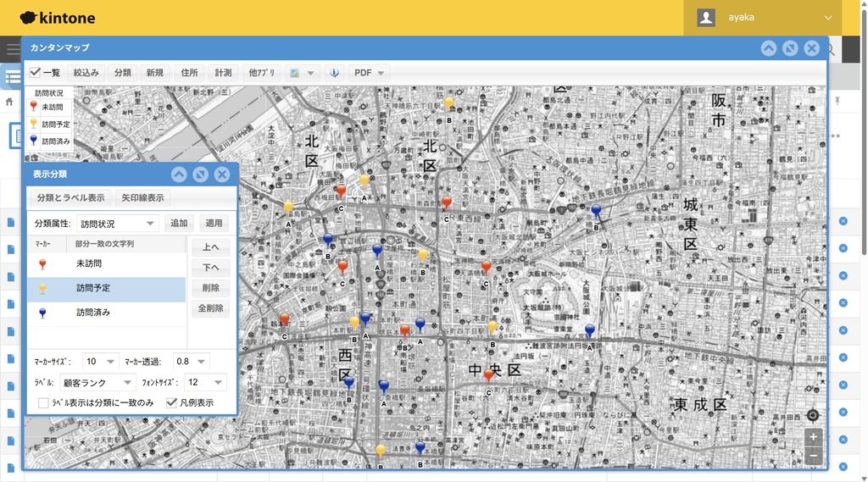The image size is (868, 482).
Task: Click the カンタンマップ window circle-slash icon
Action: 790,48
